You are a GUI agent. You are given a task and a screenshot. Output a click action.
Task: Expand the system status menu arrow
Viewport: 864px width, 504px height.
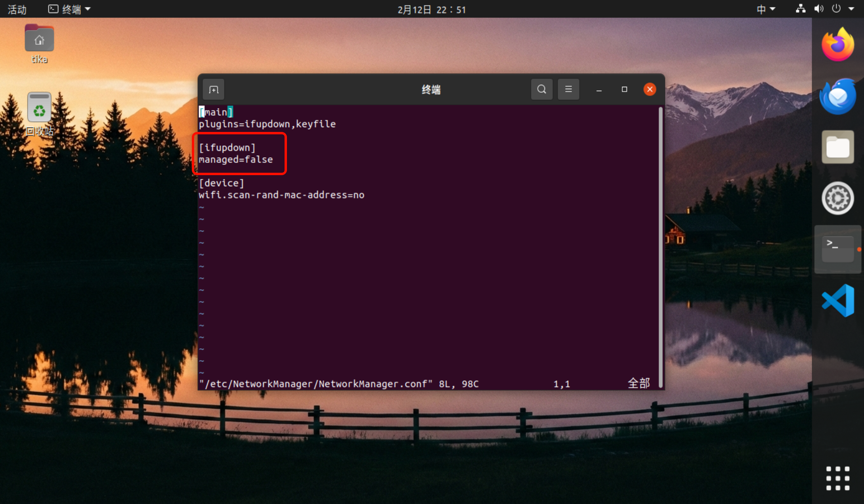click(853, 9)
